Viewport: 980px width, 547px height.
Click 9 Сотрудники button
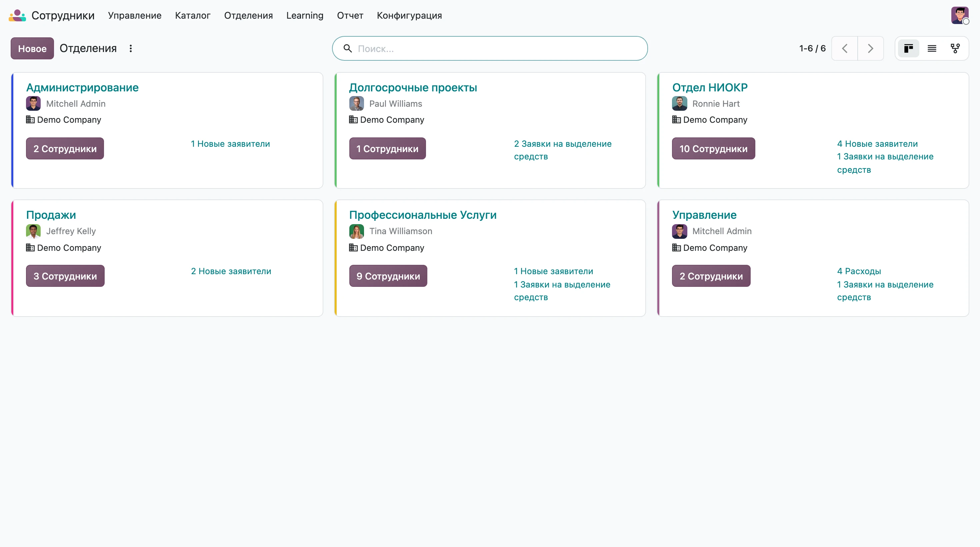click(388, 276)
